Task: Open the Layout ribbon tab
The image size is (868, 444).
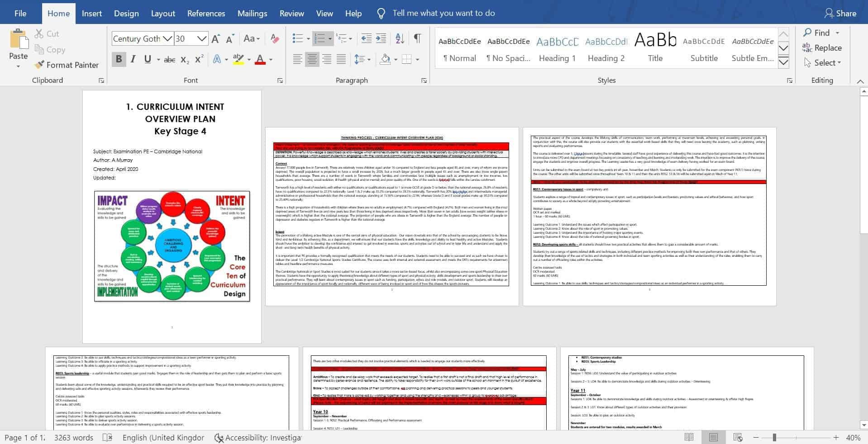Action: 162,13
